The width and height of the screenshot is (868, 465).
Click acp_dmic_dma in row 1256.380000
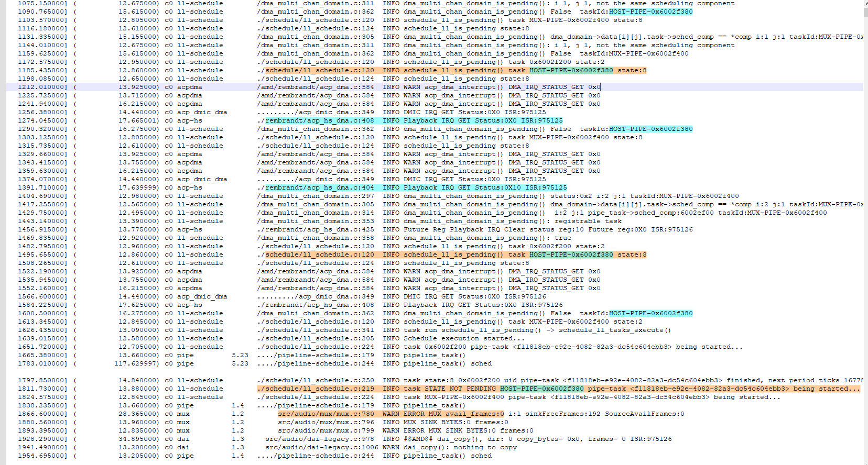pyautogui.click(x=202, y=112)
